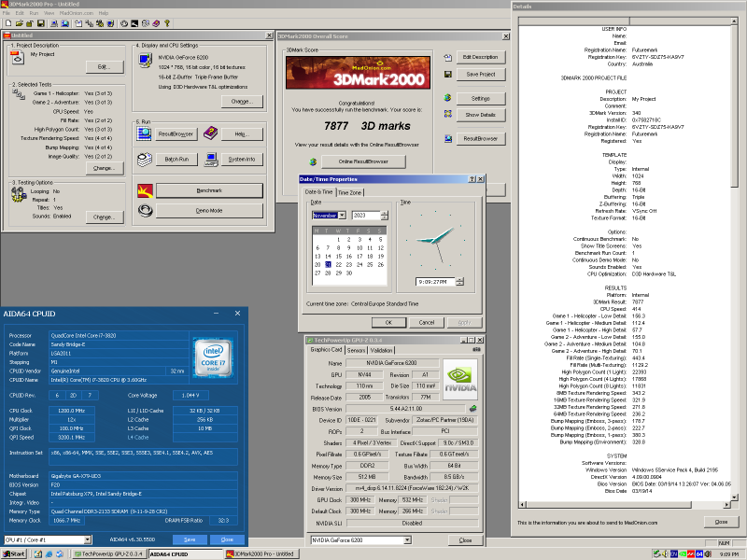Click the year spinner arrows next to 2023
The height and width of the screenshot is (560, 747).
tap(385, 216)
